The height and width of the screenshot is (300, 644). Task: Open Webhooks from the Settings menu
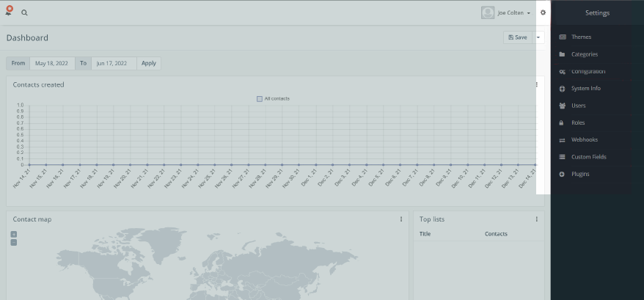click(x=585, y=139)
